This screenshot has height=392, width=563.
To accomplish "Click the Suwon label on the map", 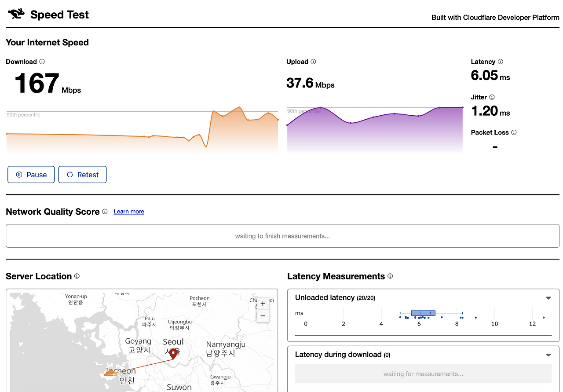I will click(179, 387).
